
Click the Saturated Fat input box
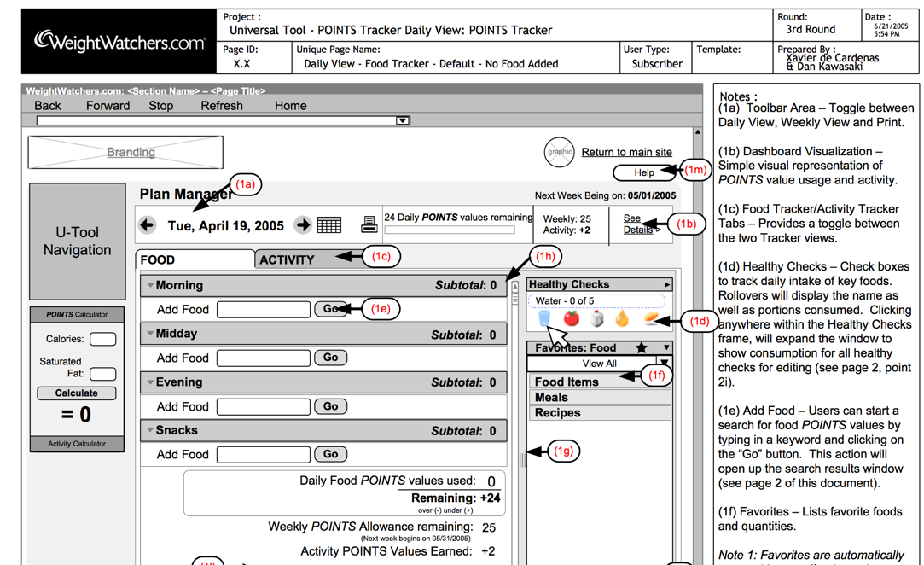102,374
